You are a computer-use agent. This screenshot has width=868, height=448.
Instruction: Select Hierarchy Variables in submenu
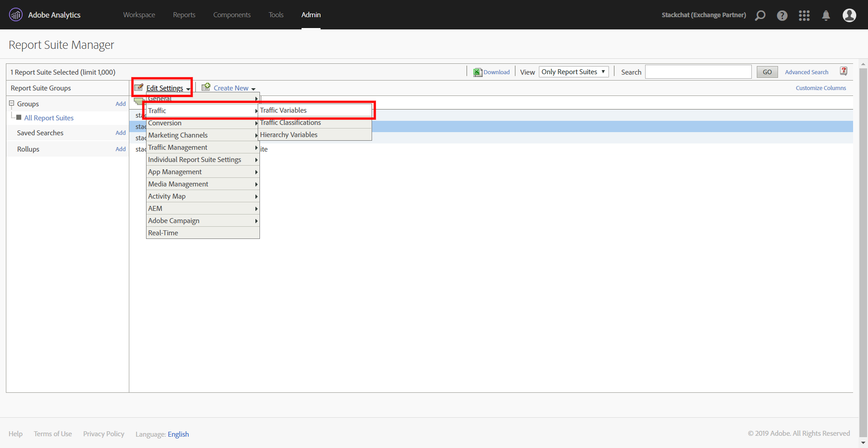pyautogui.click(x=315, y=135)
